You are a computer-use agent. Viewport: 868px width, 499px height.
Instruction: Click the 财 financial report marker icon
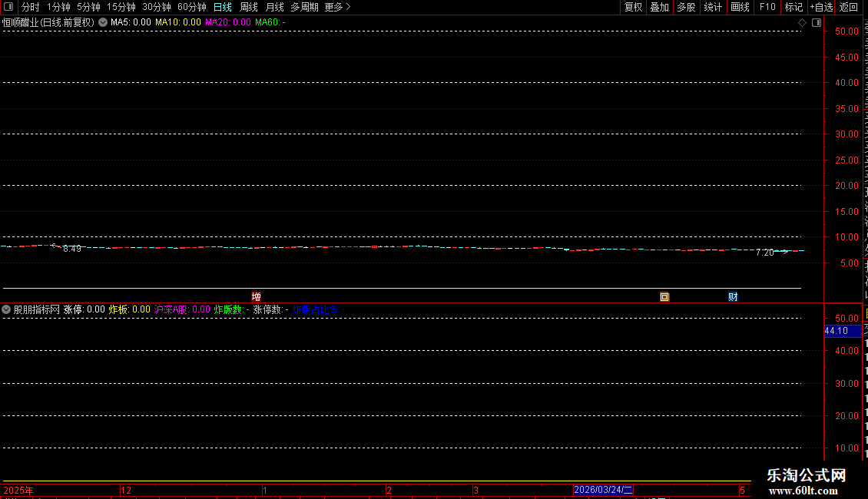coord(733,297)
